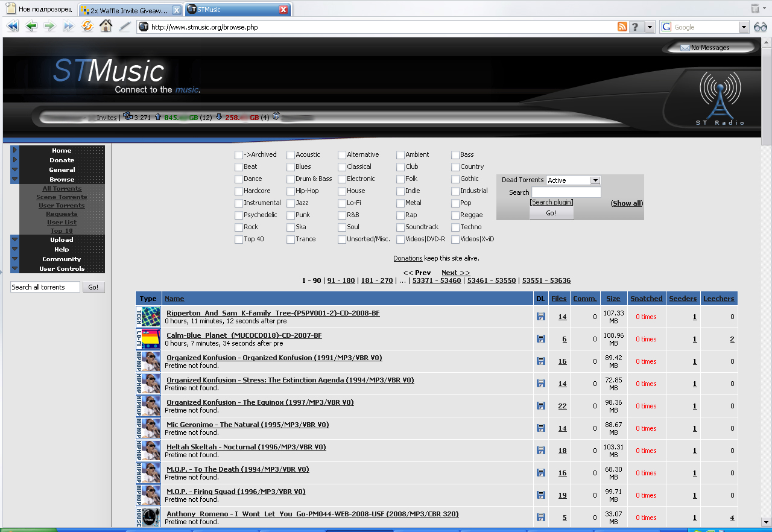Click HIPHOP category icon of M.O.P. Firing Squad
The width and height of the screenshot is (772, 532).
(x=148, y=495)
